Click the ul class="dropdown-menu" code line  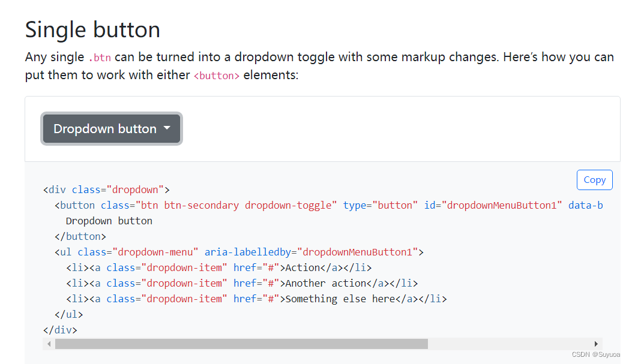coord(239,252)
